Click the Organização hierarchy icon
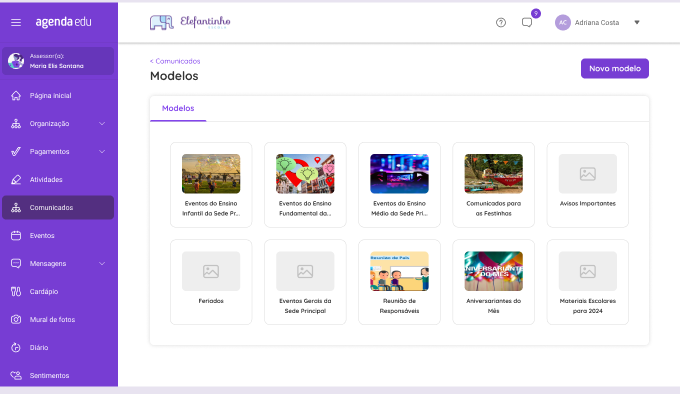 (16, 124)
